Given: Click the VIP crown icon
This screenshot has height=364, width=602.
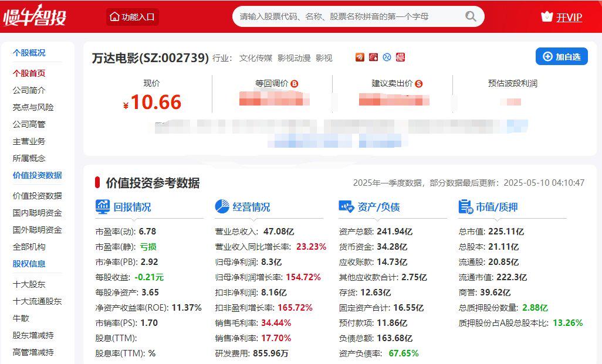Looking at the screenshot, I should (547, 16).
